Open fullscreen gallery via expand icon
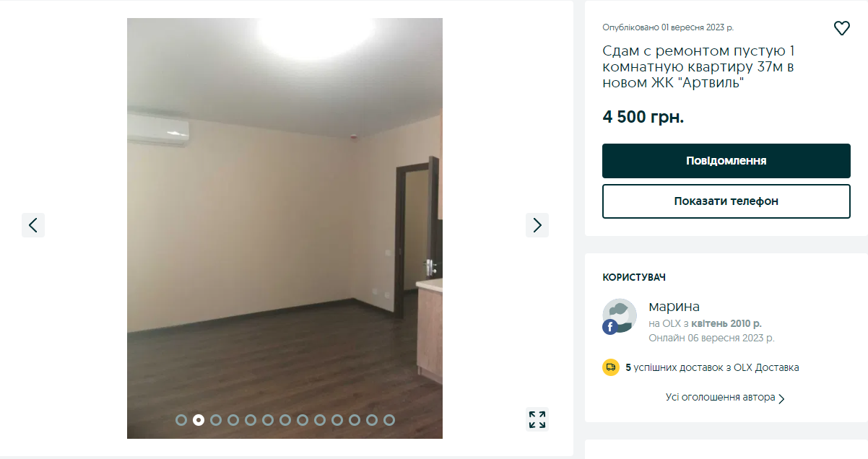Screen dimensions: 868x459 [x=537, y=419]
